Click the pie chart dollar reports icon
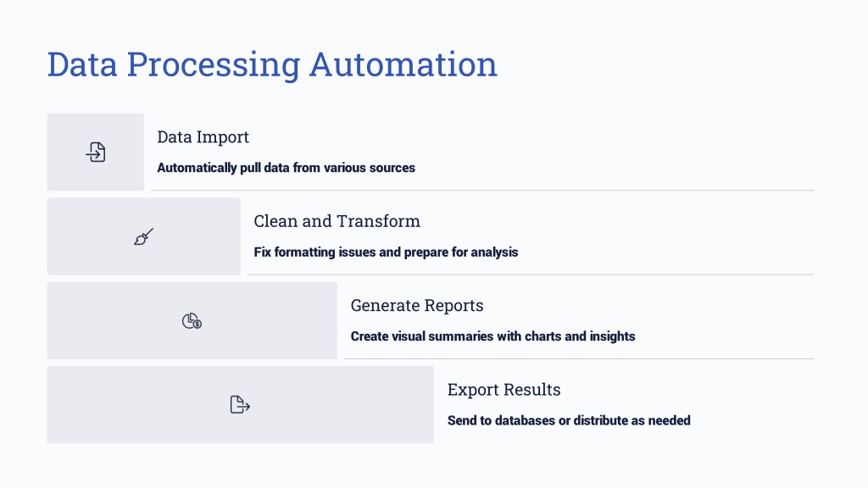Viewport: 868px width, 488px height. pos(192,321)
